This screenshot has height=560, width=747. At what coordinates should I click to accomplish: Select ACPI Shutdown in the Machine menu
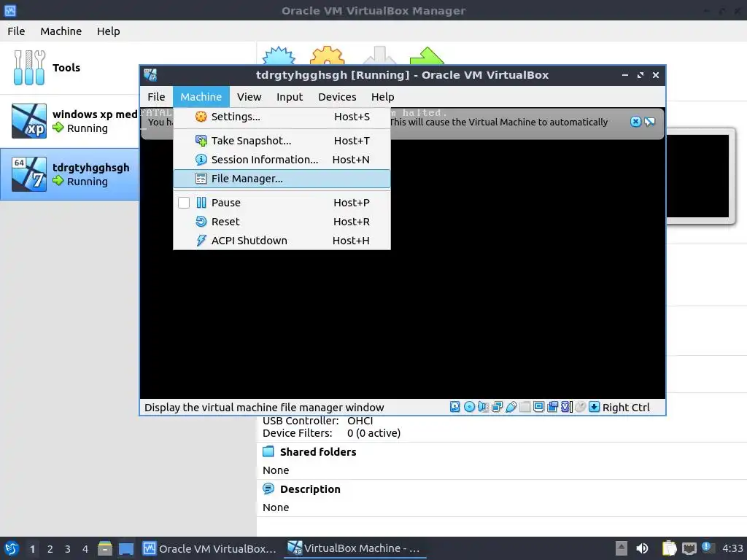pos(282,241)
